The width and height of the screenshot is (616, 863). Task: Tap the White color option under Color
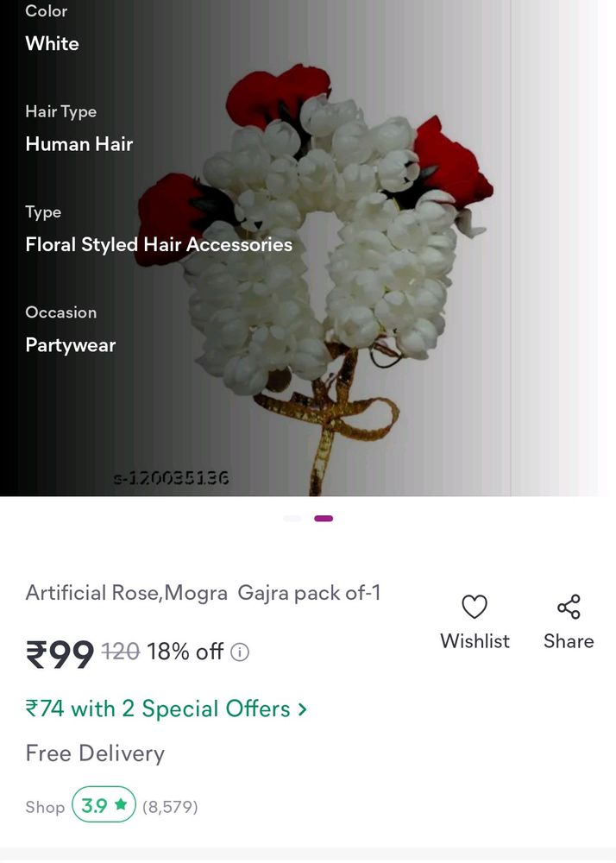pos(52,43)
